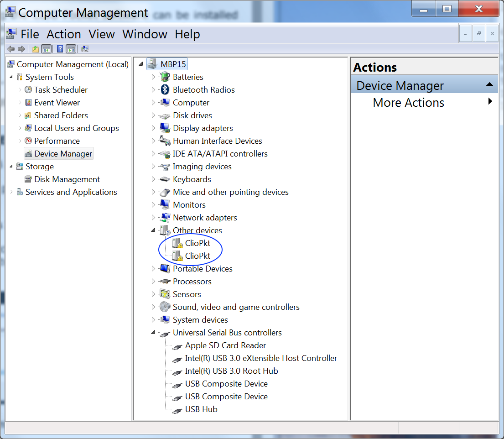Image resolution: width=504 pixels, height=439 pixels.
Task: Click the Mice and pointing devices icon
Action: [x=165, y=192]
